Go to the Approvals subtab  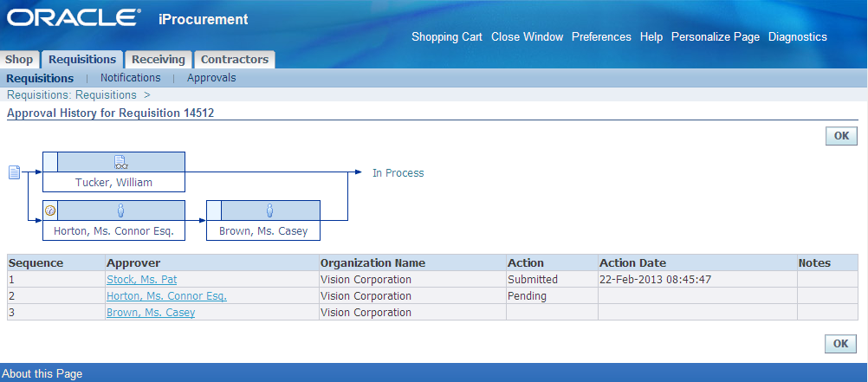[211, 78]
